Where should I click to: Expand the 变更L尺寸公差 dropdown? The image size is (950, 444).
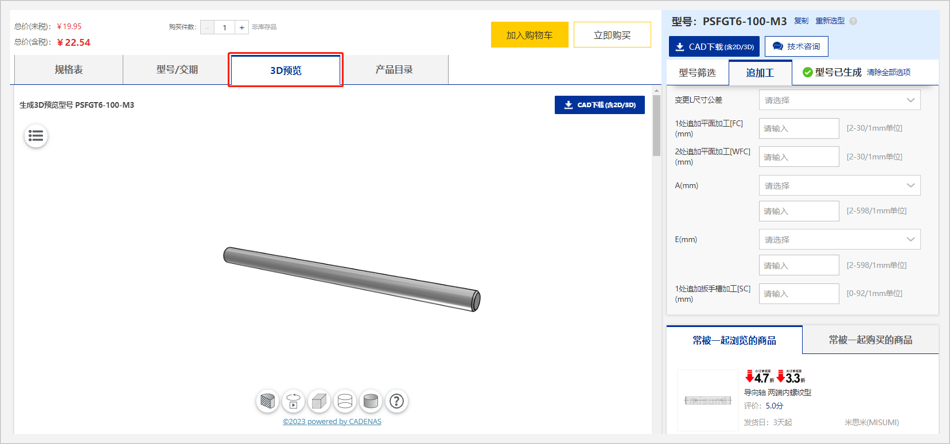click(839, 100)
